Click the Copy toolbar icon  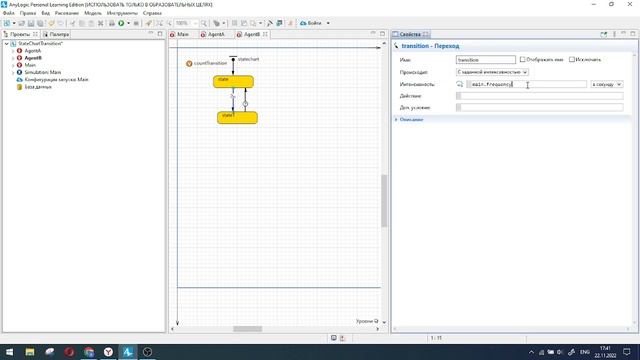coord(82,23)
